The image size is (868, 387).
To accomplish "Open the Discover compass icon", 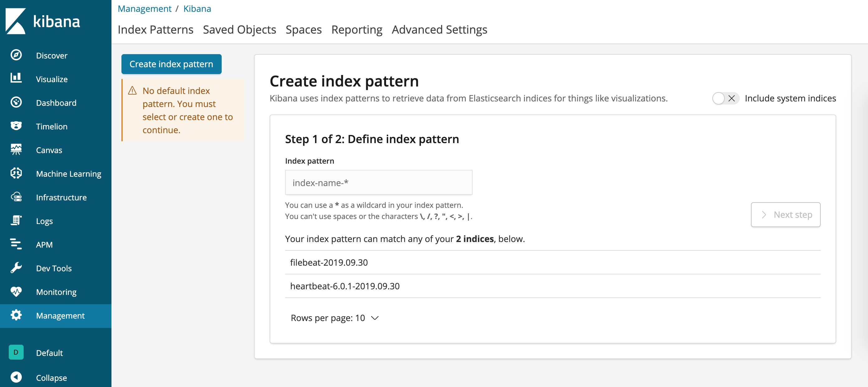I will tap(16, 55).
